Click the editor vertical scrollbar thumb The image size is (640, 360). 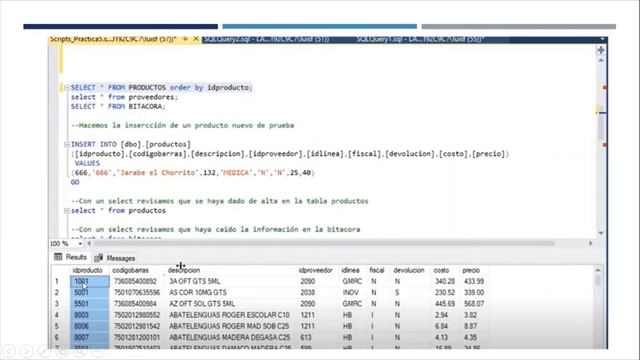[601, 127]
